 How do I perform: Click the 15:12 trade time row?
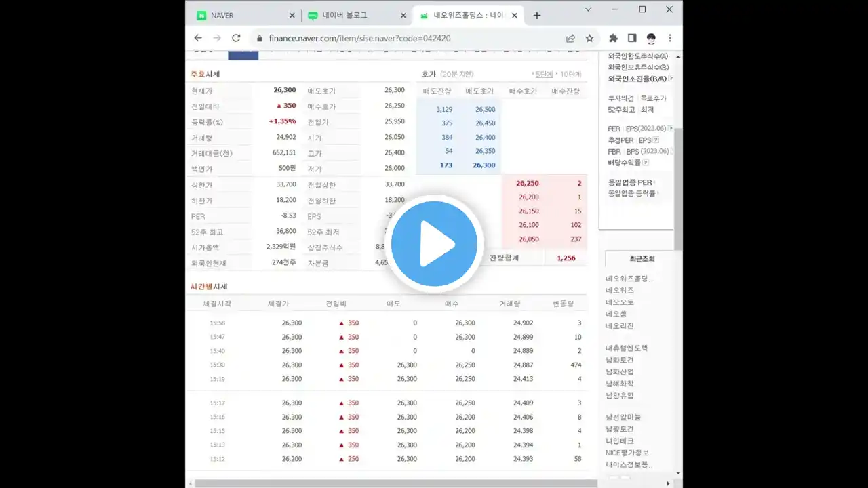[x=387, y=459]
